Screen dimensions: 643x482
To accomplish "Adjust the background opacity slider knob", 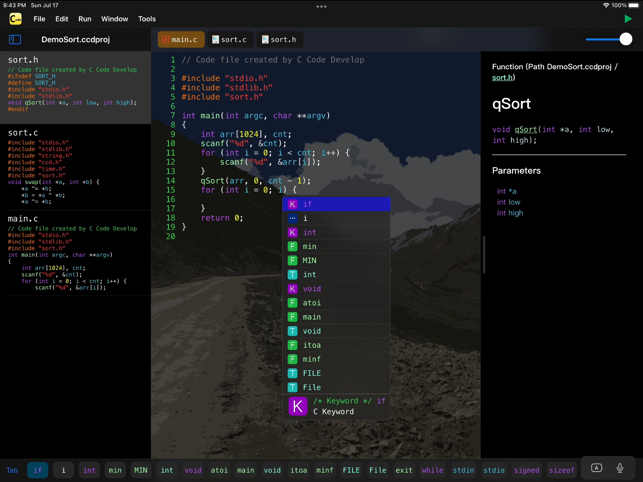I will (x=625, y=39).
